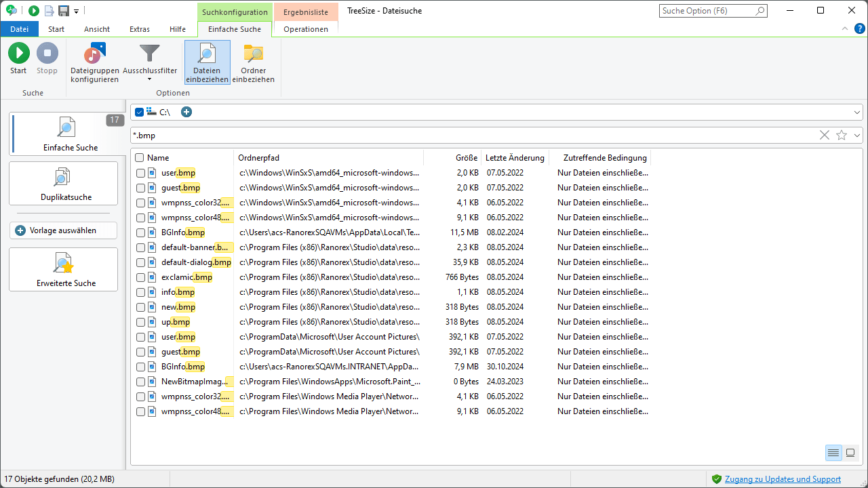Select the 35,9 KB size cell

(467, 262)
